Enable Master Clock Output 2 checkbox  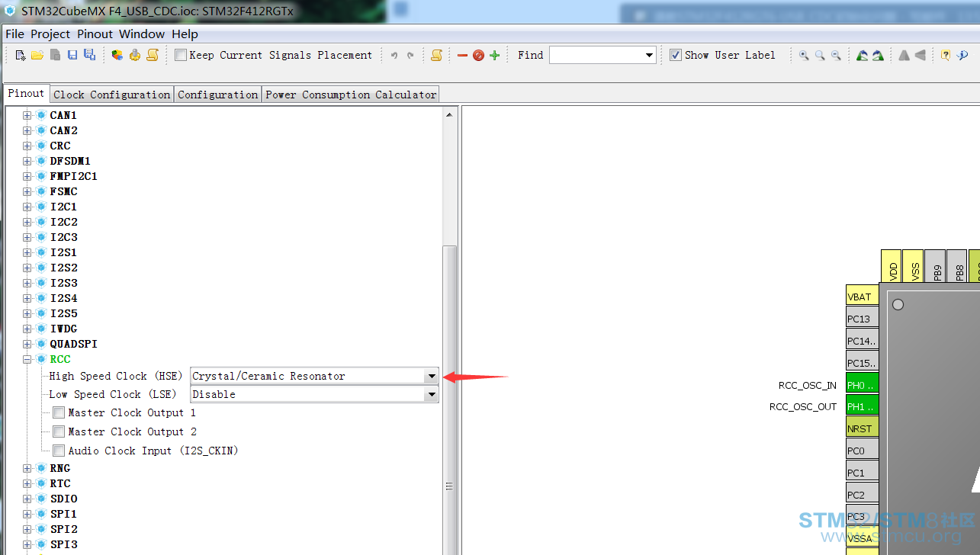pyautogui.click(x=59, y=431)
